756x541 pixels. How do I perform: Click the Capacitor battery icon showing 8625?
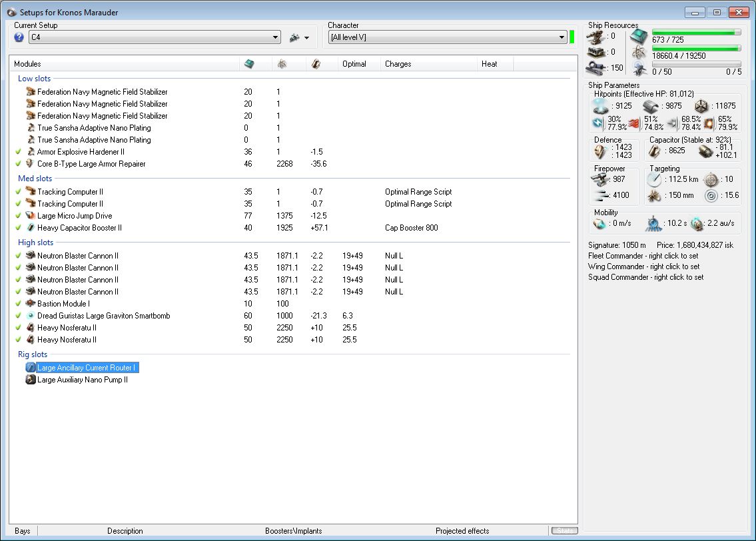point(654,151)
